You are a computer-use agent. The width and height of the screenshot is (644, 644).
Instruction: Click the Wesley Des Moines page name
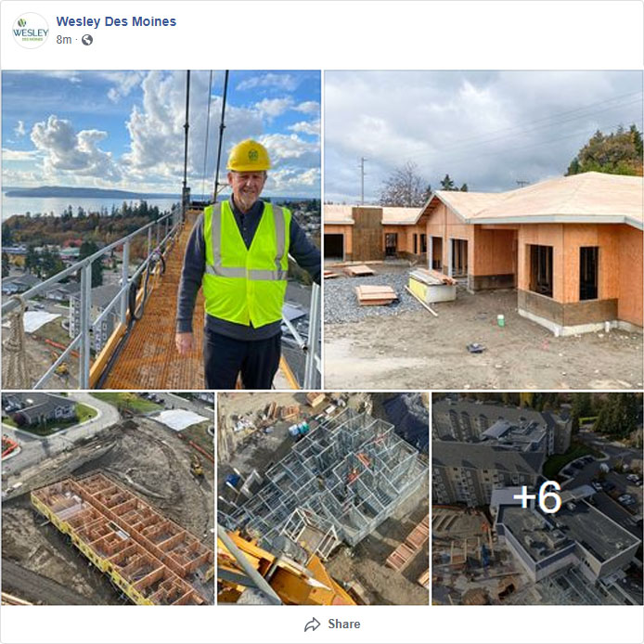pos(116,21)
